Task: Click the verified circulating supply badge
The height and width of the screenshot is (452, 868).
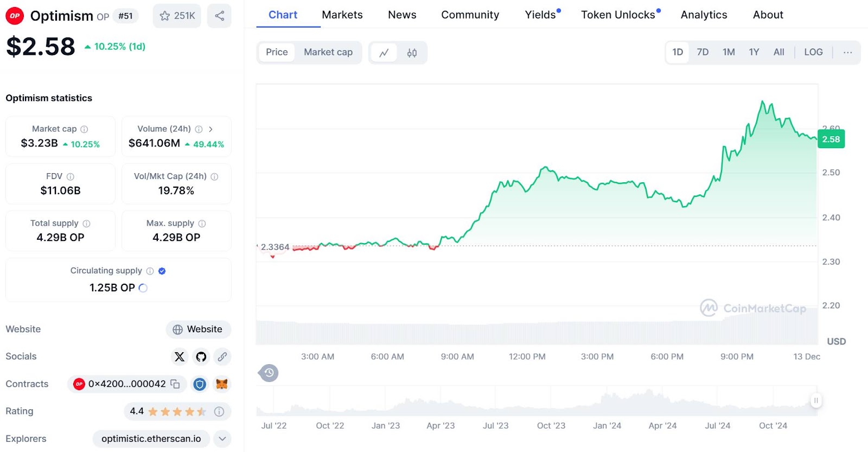Action: tap(162, 271)
